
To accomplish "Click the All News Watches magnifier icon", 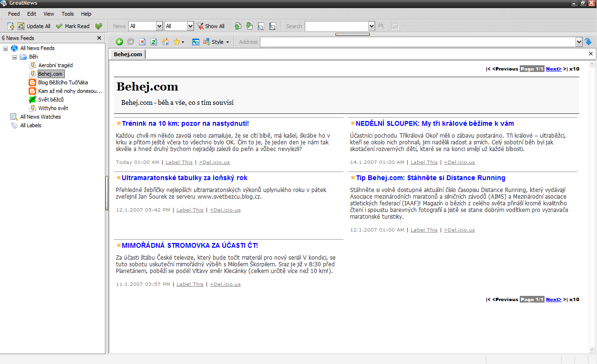I will pos(14,117).
